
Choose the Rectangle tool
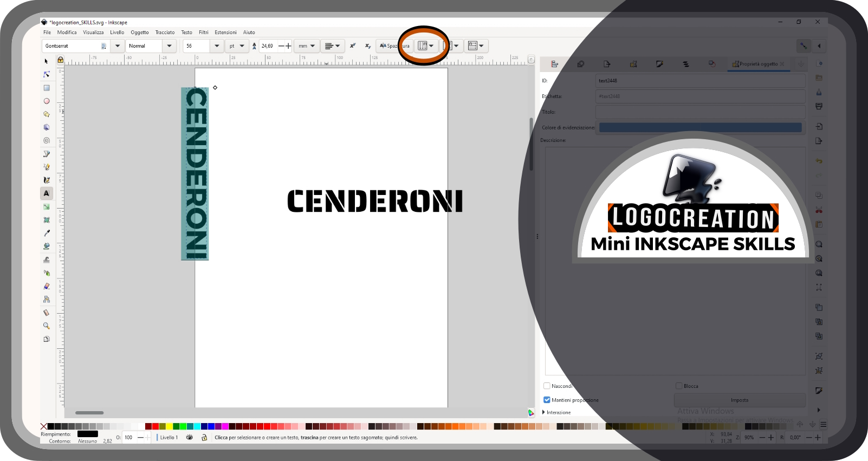[x=47, y=88]
